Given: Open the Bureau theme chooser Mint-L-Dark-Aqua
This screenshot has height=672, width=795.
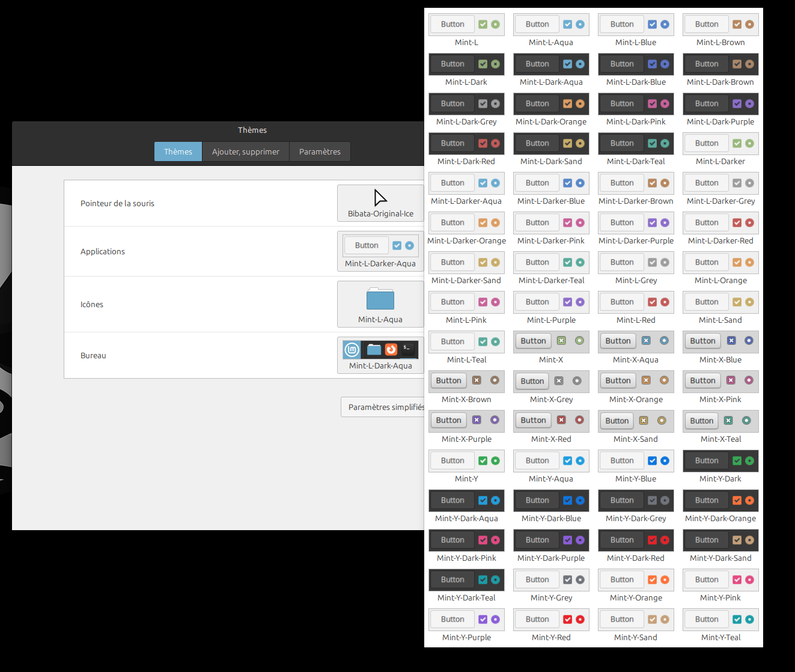Looking at the screenshot, I should coord(380,355).
